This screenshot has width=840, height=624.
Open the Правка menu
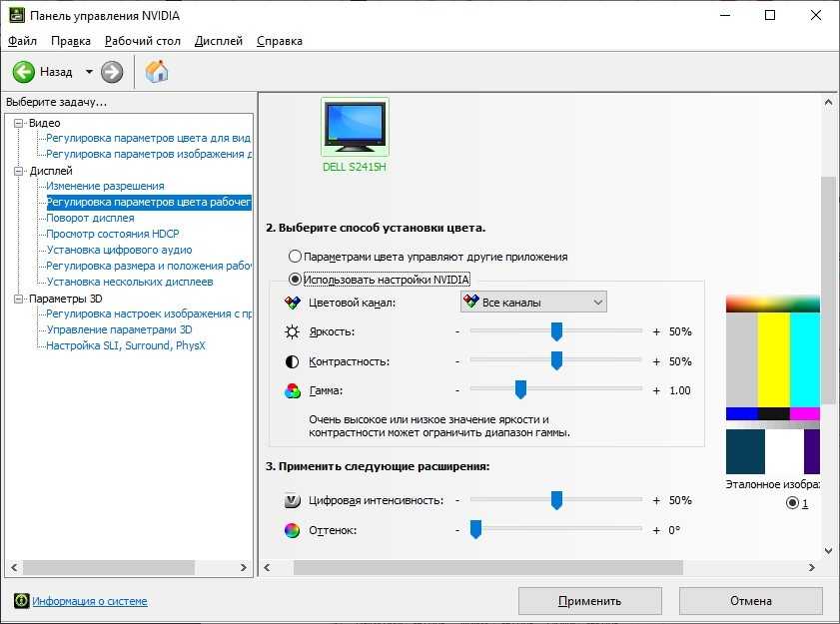tap(71, 41)
